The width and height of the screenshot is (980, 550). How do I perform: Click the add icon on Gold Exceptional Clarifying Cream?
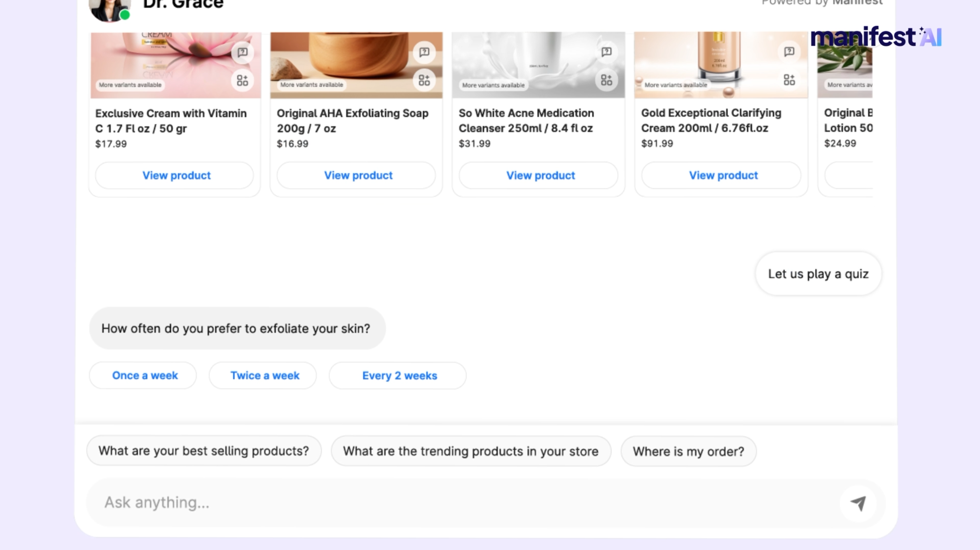789,80
